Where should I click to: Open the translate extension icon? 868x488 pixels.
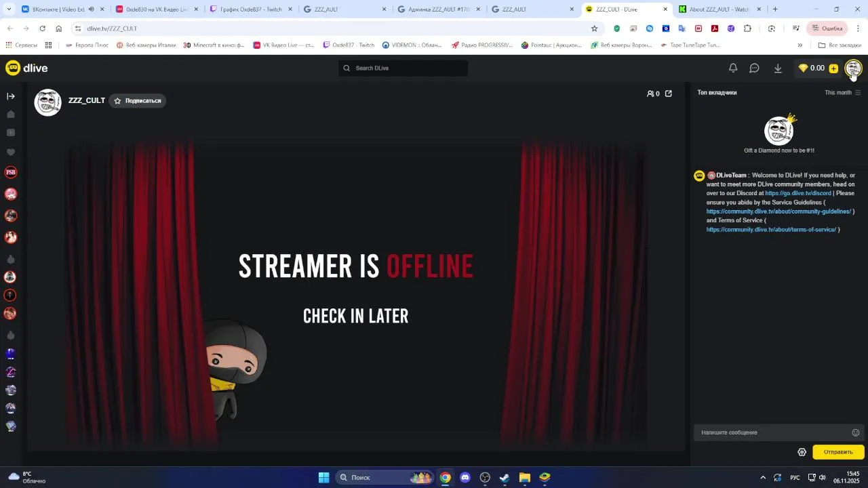(682, 28)
